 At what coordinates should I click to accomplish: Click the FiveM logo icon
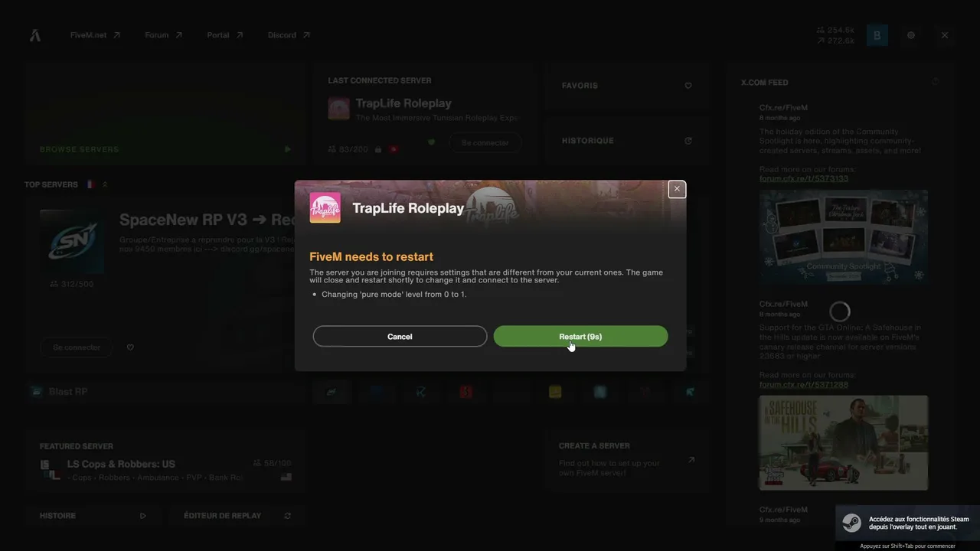[x=35, y=35]
